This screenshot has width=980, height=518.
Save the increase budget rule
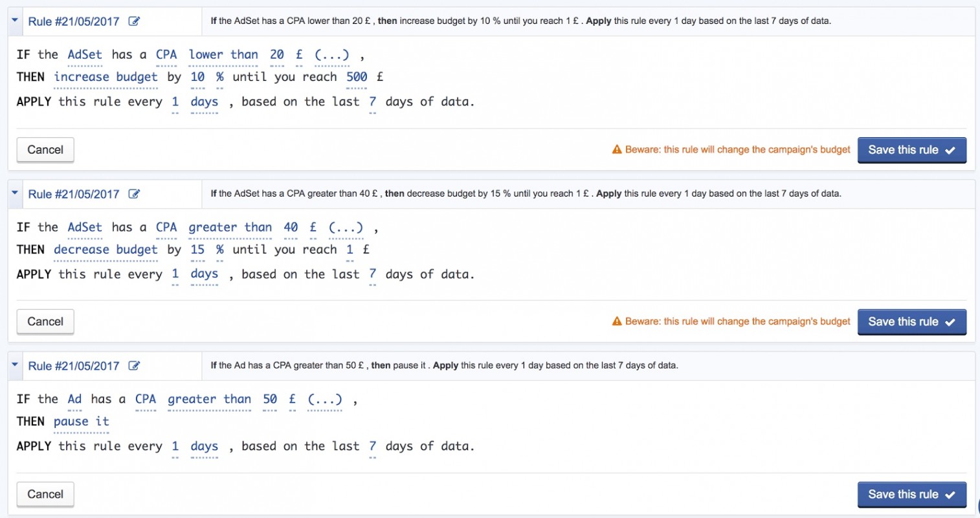[911, 150]
